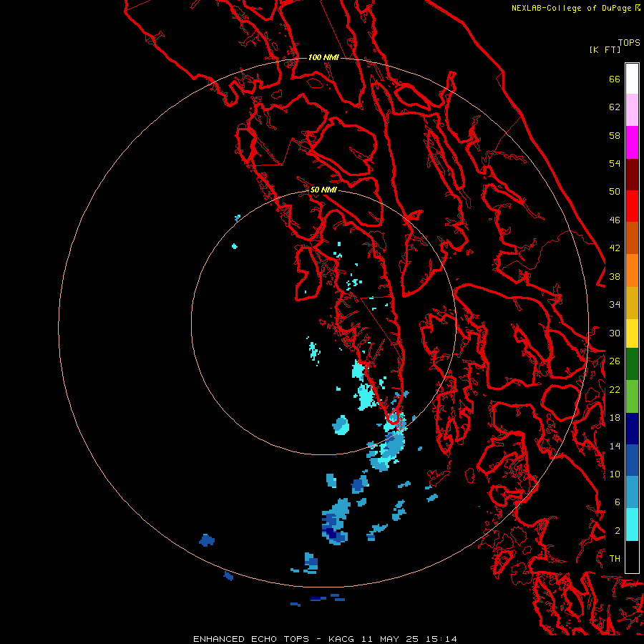This screenshot has height=644, width=644.
Task: Click the '38' legend value
Action: pos(615,277)
